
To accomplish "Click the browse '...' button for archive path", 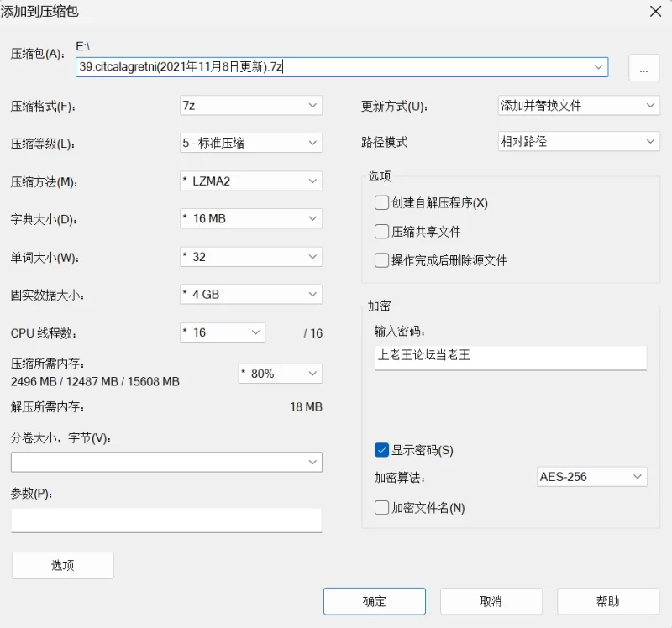I will (643, 68).
